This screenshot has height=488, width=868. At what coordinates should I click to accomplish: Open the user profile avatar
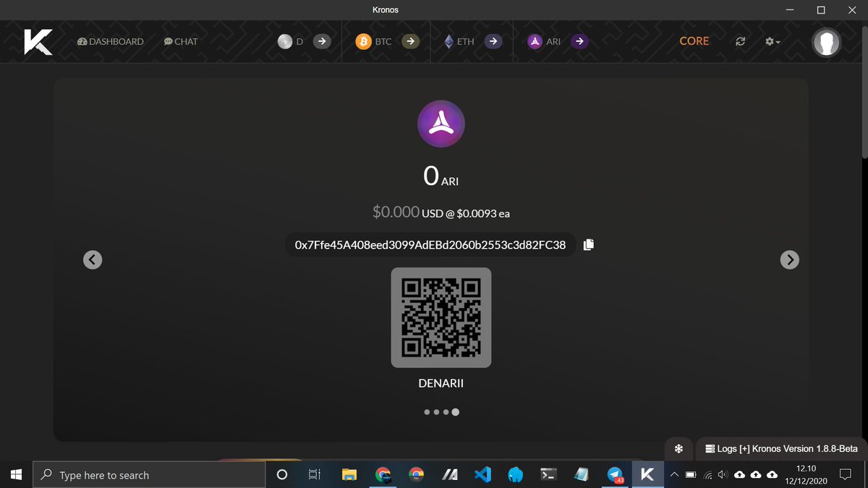(827, 42)
